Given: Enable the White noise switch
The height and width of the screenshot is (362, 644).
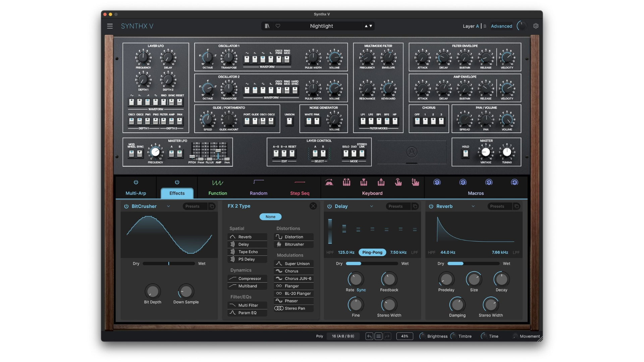Looking at the screenshot, I should click(309, 121).
